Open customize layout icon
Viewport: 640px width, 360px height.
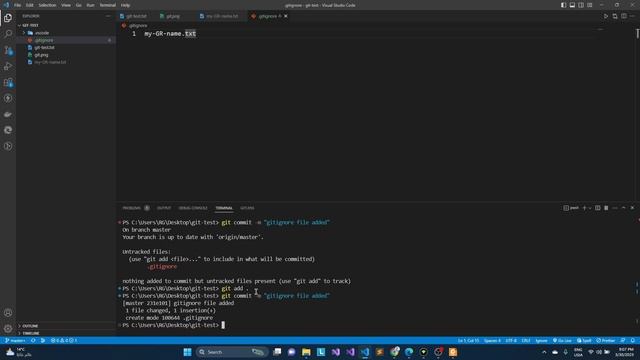(x=590, y=5)
